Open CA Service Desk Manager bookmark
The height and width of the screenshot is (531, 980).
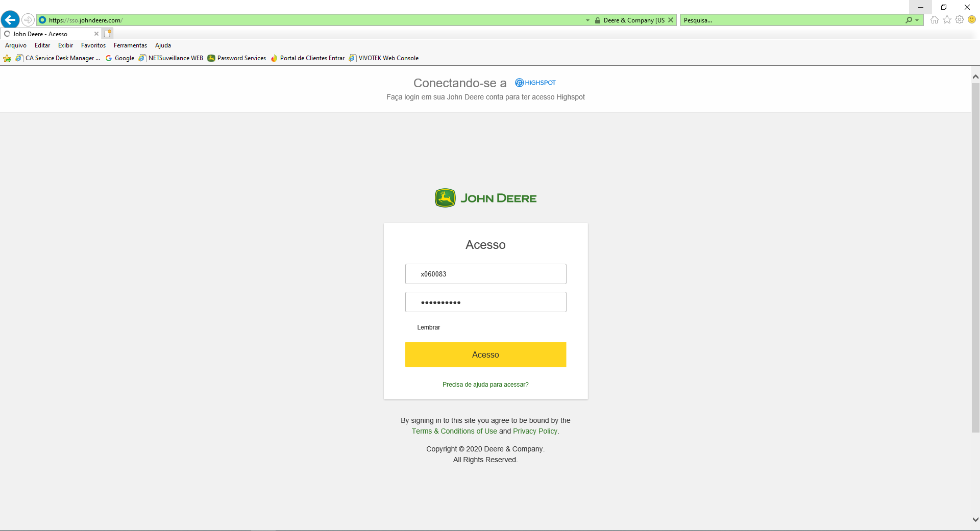[x=58, y=58]
